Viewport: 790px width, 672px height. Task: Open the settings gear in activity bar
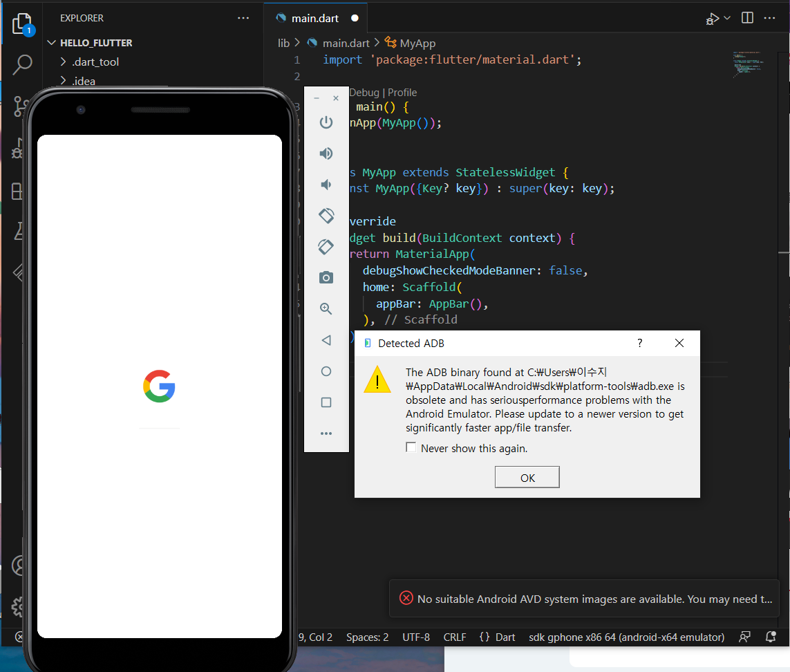pos(18,607)
